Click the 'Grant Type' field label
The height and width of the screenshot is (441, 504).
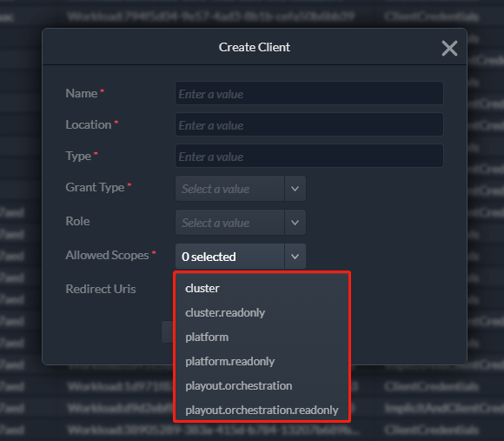click(x=95, y=187)
